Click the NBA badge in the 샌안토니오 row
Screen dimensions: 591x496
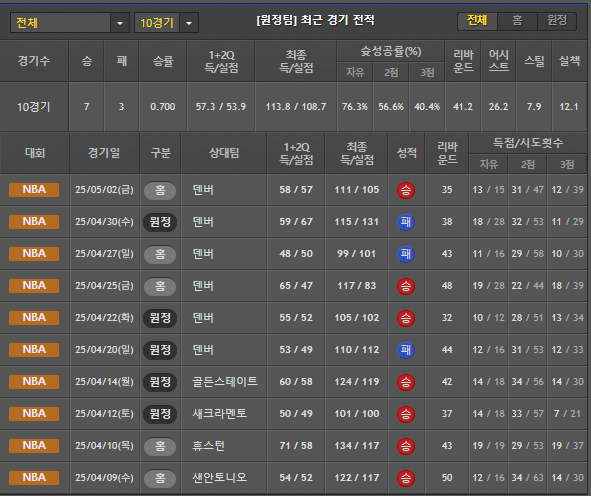coord(34,478)
